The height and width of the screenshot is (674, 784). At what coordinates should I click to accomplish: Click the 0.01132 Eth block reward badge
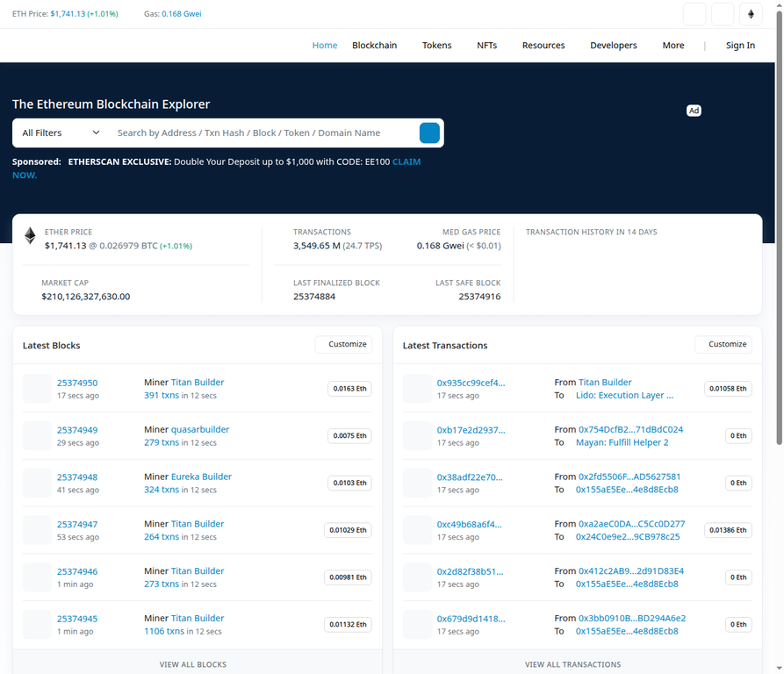point(348,625)
